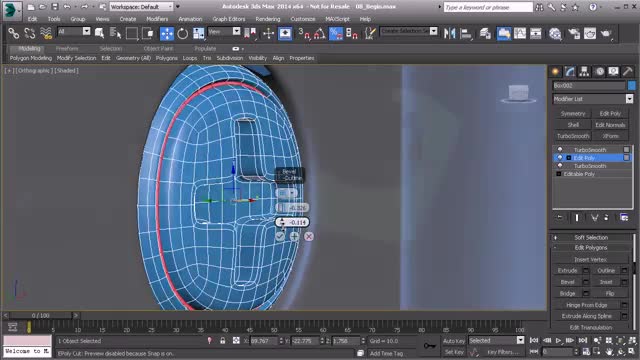The image size is (640, 360).
Task: Click the Box002 object color swatch
Action: (631, 85)
